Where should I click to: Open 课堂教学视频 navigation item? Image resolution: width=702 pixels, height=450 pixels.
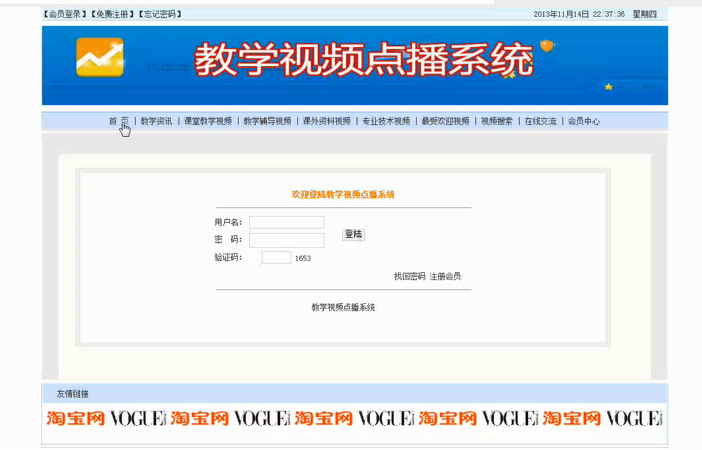(x=208, y=121)
